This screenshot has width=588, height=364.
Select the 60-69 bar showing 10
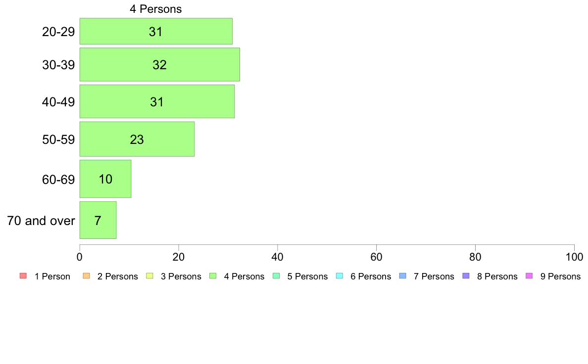(x=105, y=179)
